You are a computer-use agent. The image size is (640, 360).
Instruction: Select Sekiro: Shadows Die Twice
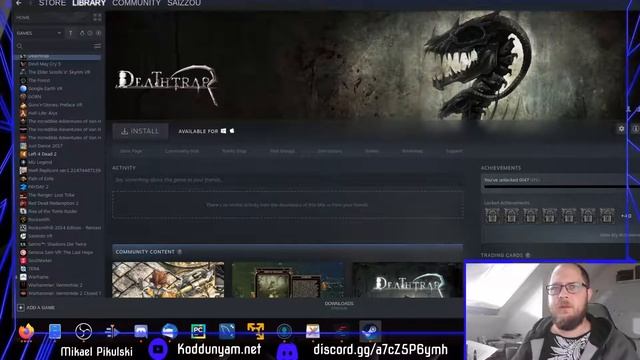(57, 244)
